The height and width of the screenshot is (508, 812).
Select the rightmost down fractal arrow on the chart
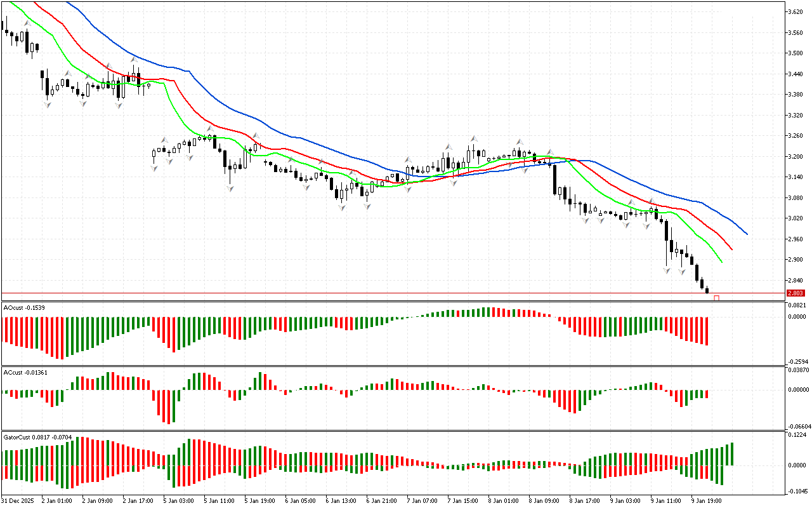[x=682, y=271]
